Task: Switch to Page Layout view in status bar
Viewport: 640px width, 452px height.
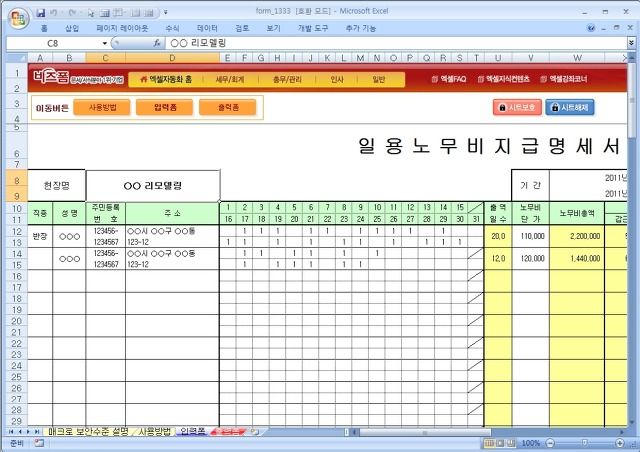Action: pos(500,443)
